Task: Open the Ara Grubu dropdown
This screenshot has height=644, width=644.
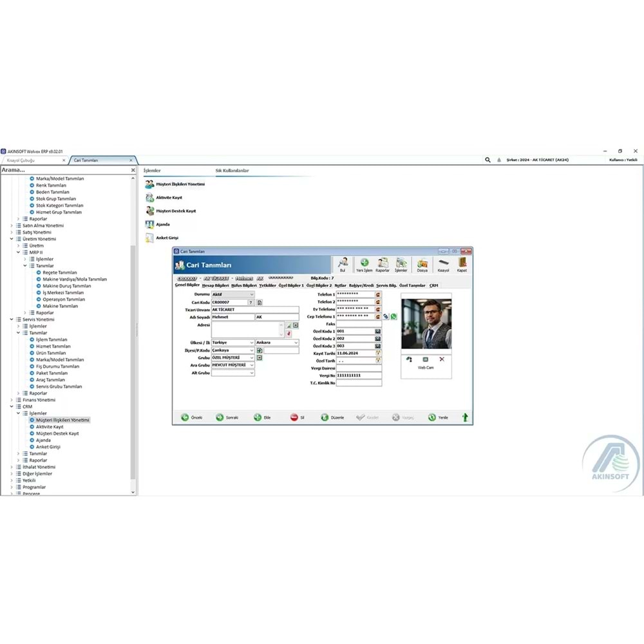Action: (x=251, y=365)
